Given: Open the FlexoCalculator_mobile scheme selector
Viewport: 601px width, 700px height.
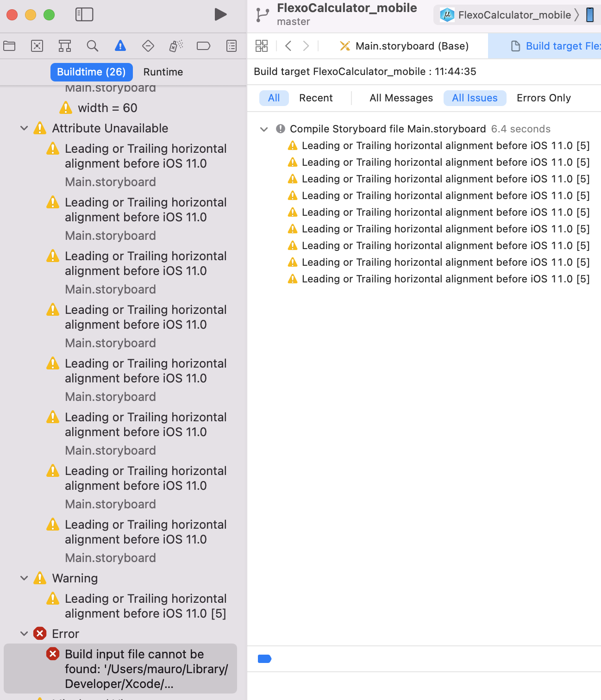Looking at the screenshot, I should point(509,15).
